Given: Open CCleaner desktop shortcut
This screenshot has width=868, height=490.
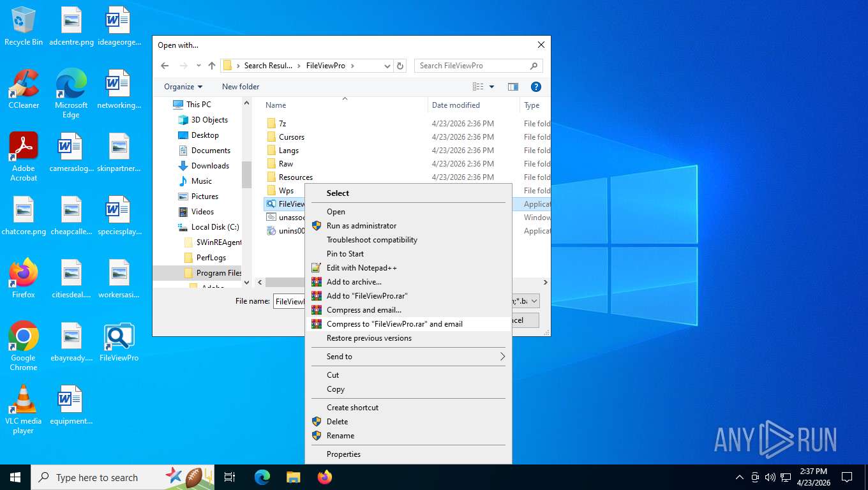Looking at the screenshot, I should 24,89.
